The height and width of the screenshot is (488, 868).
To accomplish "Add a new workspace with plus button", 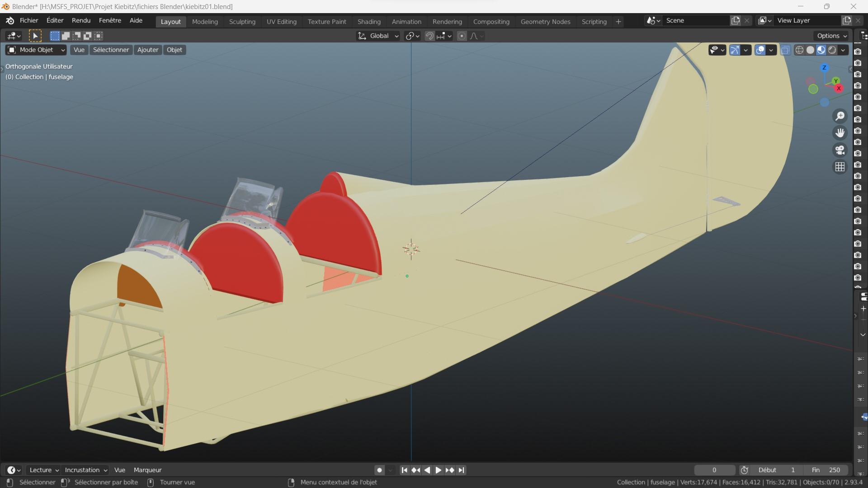I will coord(618,22).
